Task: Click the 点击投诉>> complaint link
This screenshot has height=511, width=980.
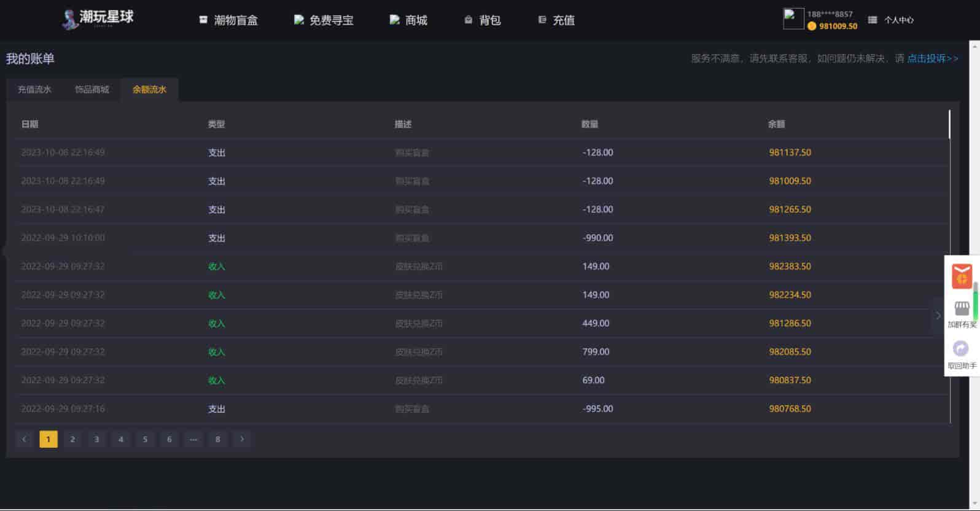Action: 933,58
